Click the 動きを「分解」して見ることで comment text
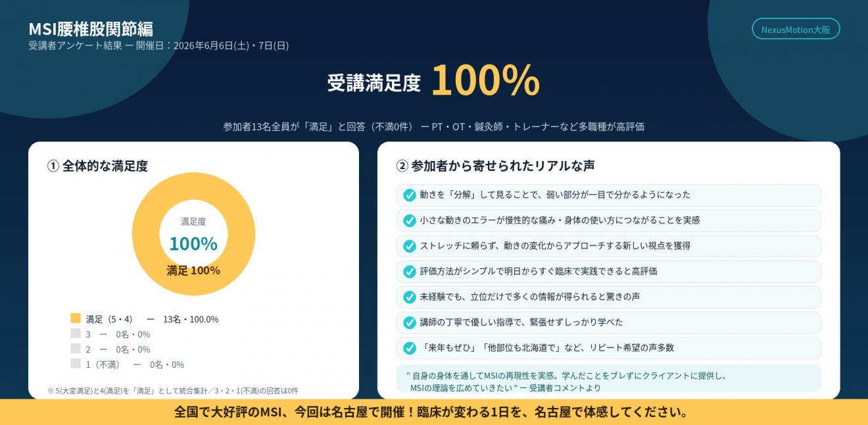This screenshot has width=868, height=425. tap(555, 195)
